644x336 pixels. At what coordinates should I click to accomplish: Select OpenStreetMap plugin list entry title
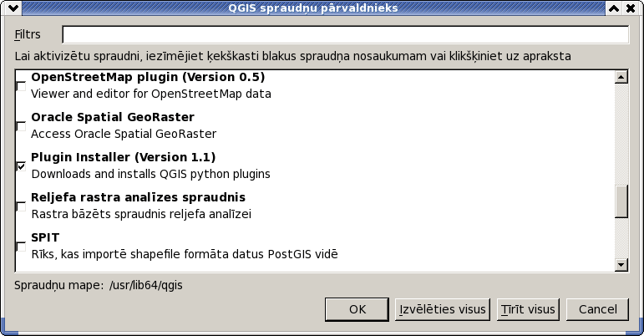pos(148,77)
